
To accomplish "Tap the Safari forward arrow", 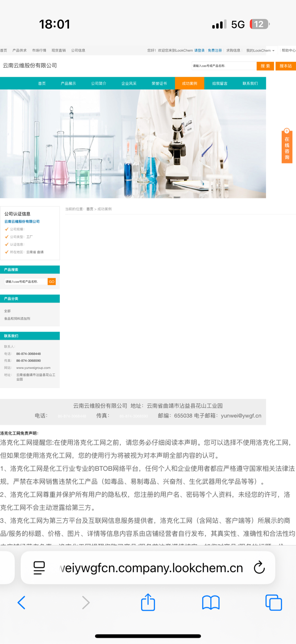I will [x=86, y=602].
